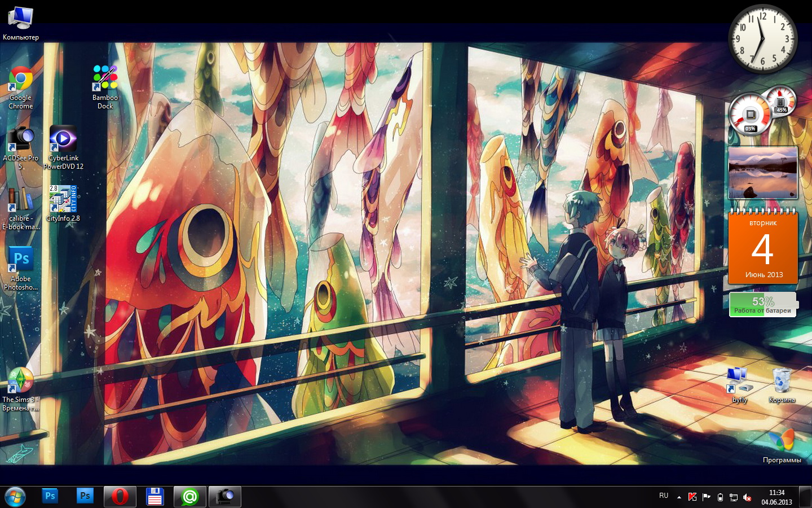Click The Sims 3 desktop shortcut
812x508 pixels.
point(21,389)
